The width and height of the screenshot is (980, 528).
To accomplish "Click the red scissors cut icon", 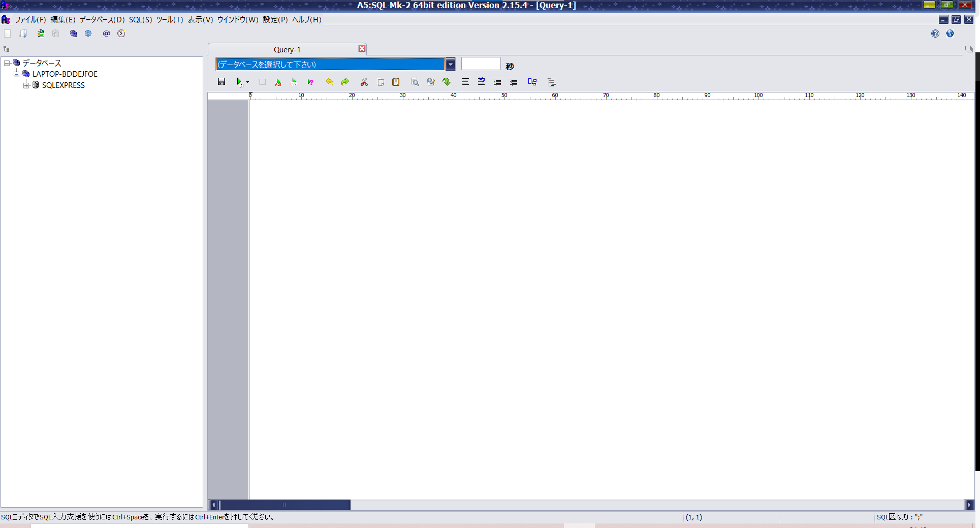I will click(x=364, y=82).
